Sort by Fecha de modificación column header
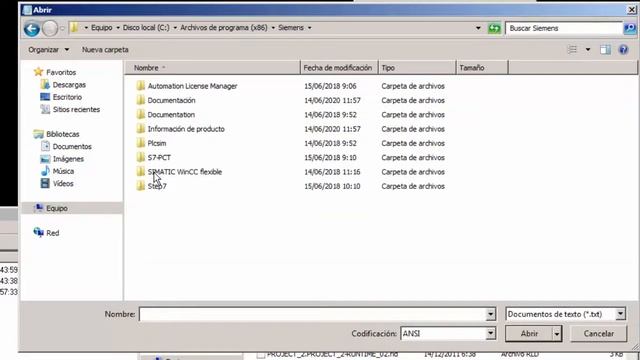The image size is (640, 360). coord(338,68)
